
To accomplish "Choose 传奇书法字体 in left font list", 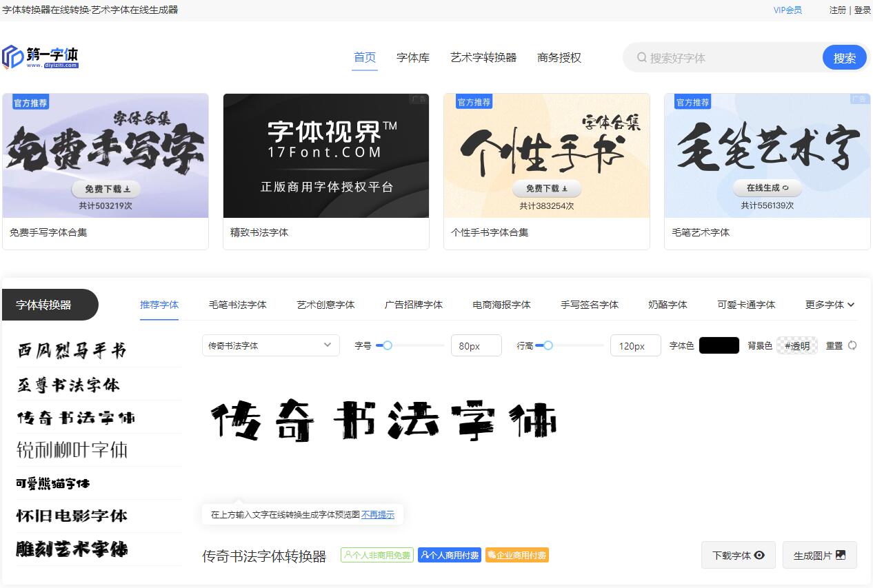I will tap(76, 417).
